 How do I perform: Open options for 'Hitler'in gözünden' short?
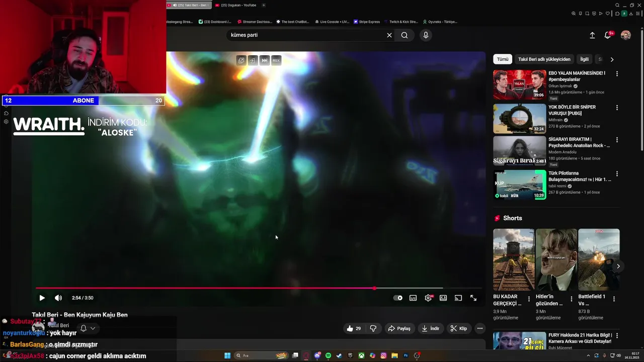pyautogui.click(x=571, y=299)
